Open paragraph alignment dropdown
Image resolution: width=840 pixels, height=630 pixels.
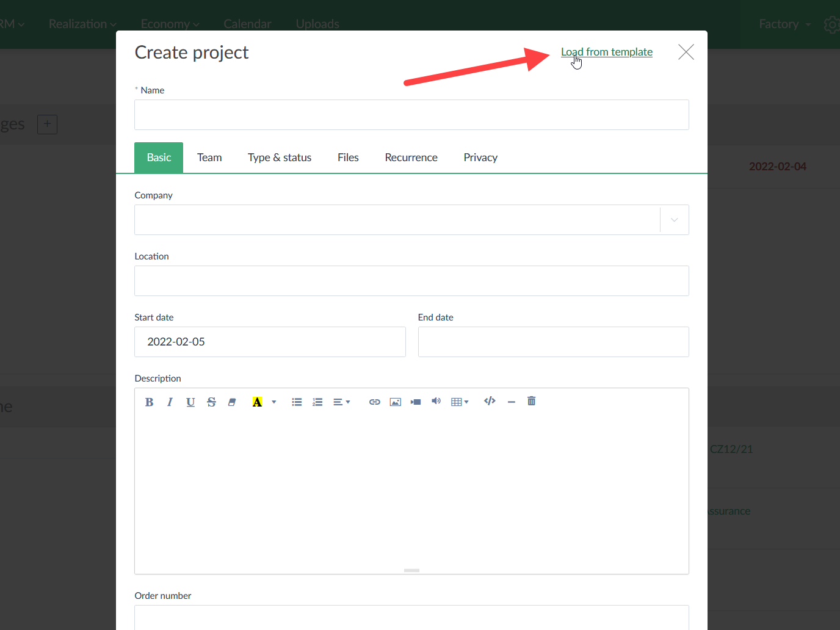(x=341, y=402)
